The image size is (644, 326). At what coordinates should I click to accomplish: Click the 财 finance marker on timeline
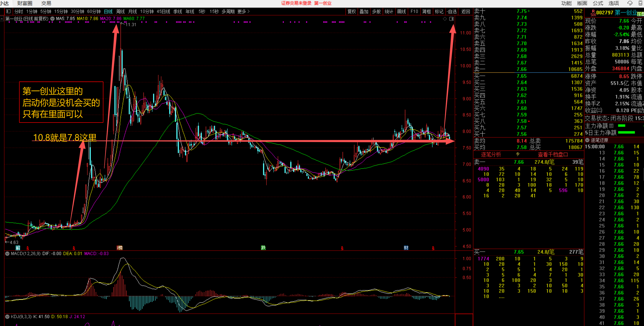(x=406, y=247)
